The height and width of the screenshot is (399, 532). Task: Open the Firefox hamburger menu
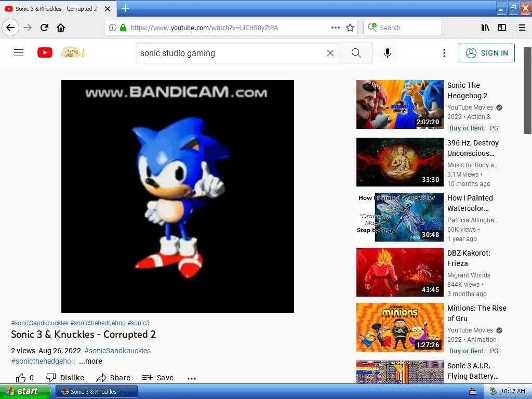click(x=522, y=28)
